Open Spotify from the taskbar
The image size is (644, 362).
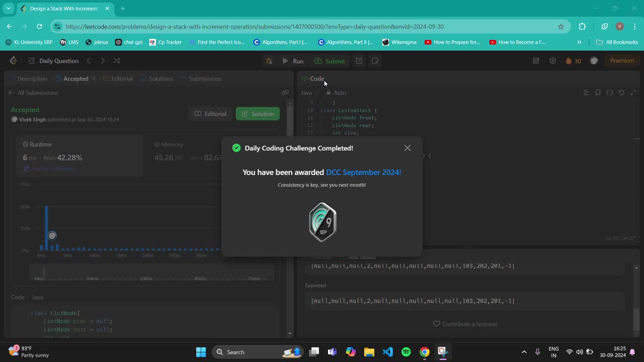(x=406, y=352)
